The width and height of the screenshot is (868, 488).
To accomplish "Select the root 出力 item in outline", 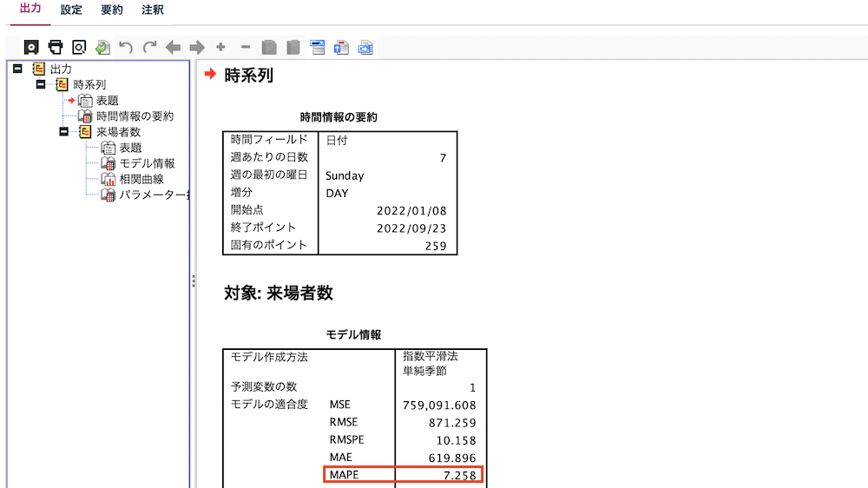I will pyautogui.click(x=61, y=69).
